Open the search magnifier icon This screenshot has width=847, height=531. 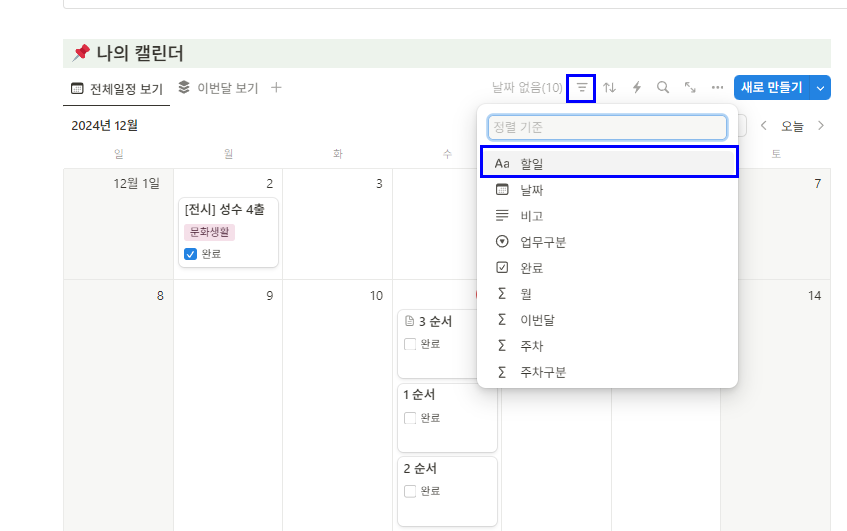[x=663, y=88]
